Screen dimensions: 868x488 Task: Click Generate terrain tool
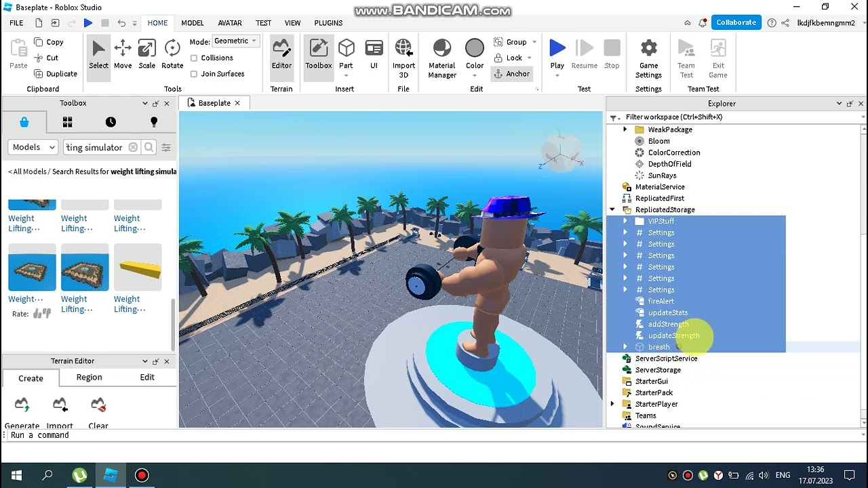22,413
